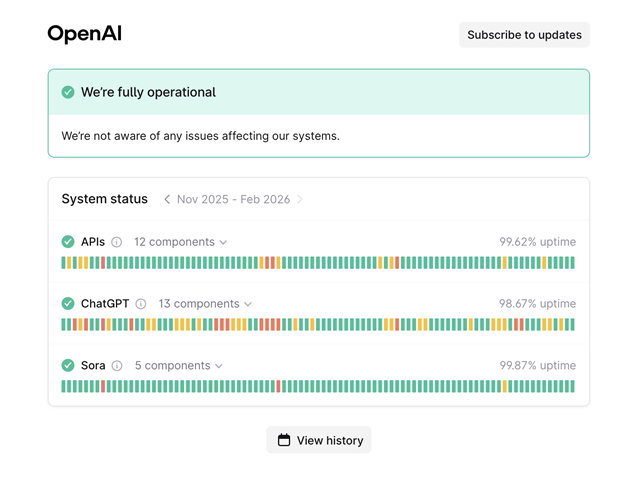The width and height of the screenshot is (624, 493).
Task: Click the first day bar in APIs timeline
Action: 63,263
